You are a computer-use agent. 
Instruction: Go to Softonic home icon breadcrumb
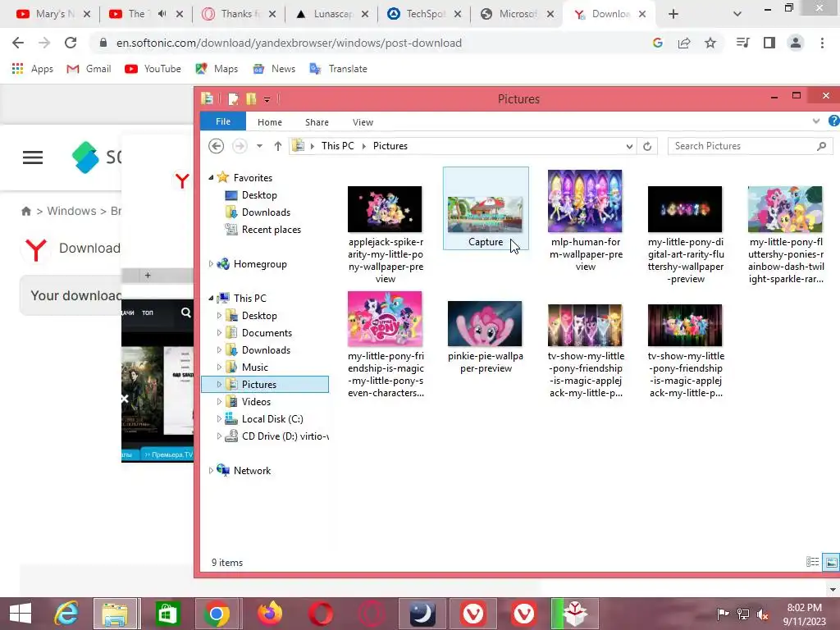click(25, 211)
